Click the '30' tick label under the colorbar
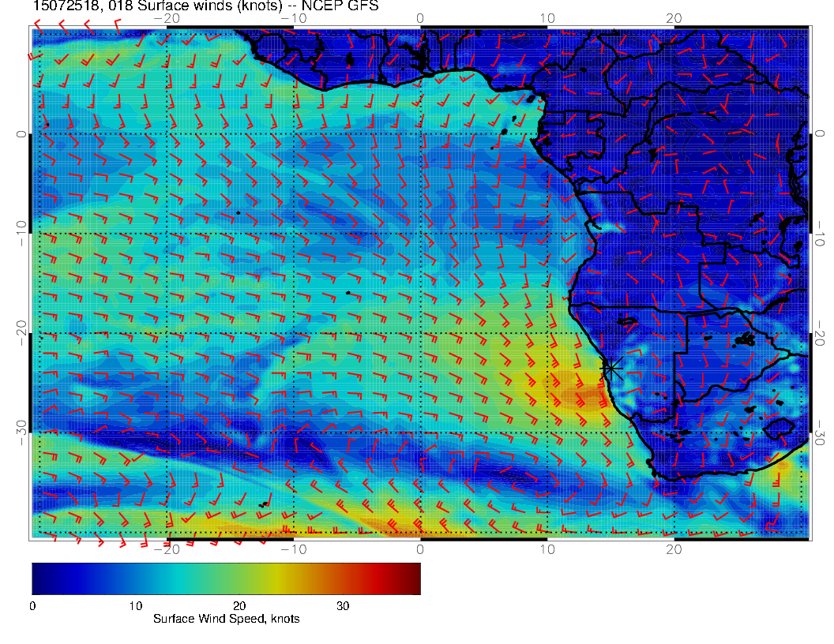The image size is (834, 644). (x=343, y=606)
